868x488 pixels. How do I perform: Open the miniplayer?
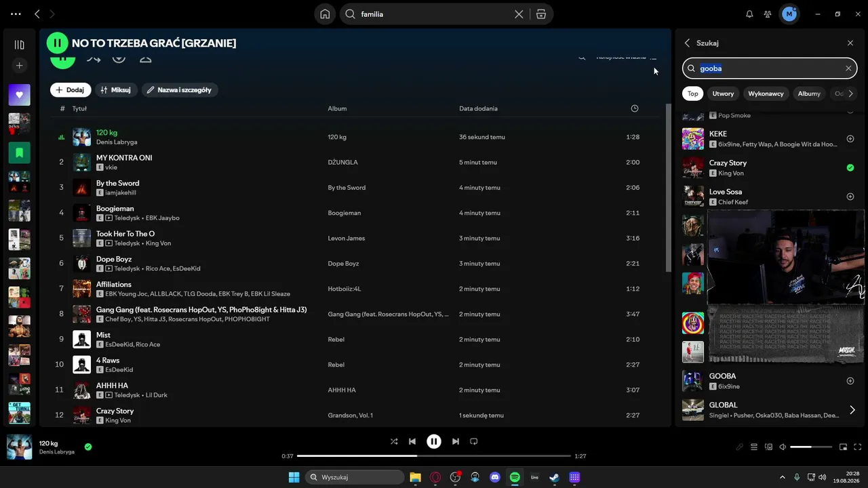pos(844,447)
